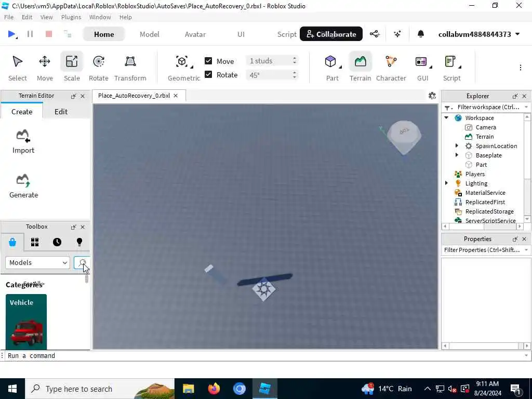Screen dimensions: 532x399
Task: Activate the Move tool
Action: point(45,68)
